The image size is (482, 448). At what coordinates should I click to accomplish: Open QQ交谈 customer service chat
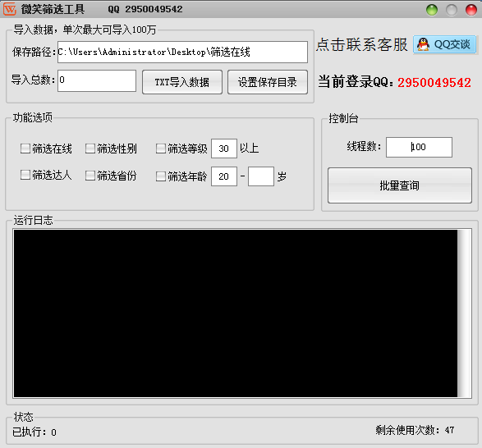click(444, 44)
